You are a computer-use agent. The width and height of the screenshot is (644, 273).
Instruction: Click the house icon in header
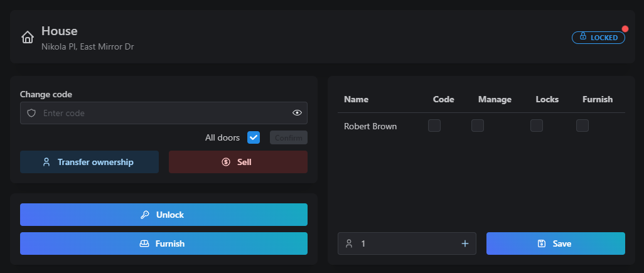28,38
